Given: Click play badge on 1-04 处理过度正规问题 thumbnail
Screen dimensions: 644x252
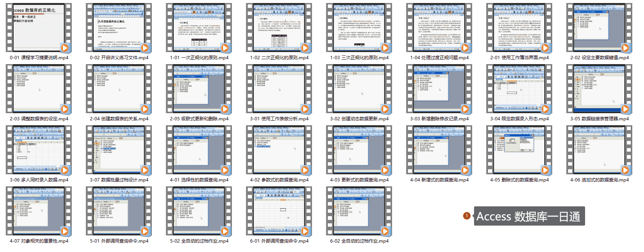Looking at the screenshot, I should 465,48.
